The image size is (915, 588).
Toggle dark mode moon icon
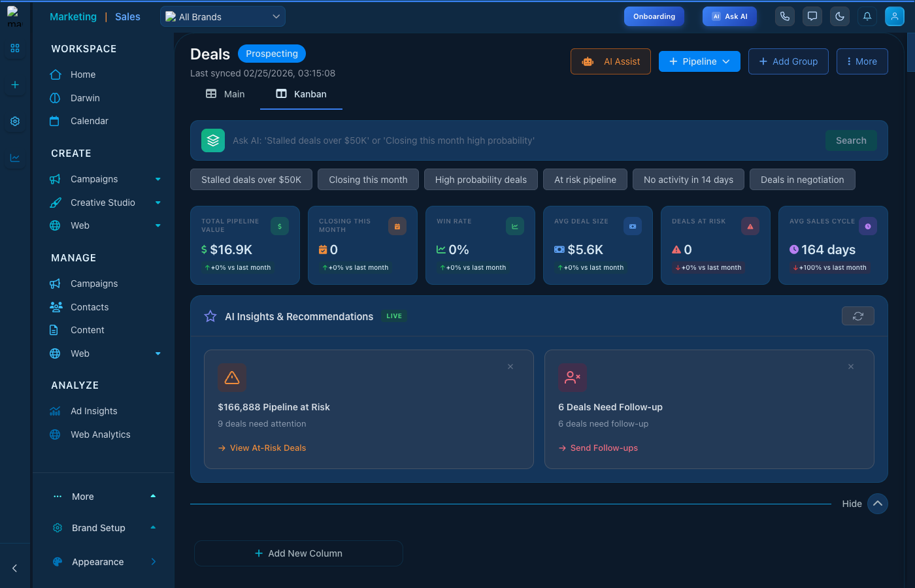[840, 16]
